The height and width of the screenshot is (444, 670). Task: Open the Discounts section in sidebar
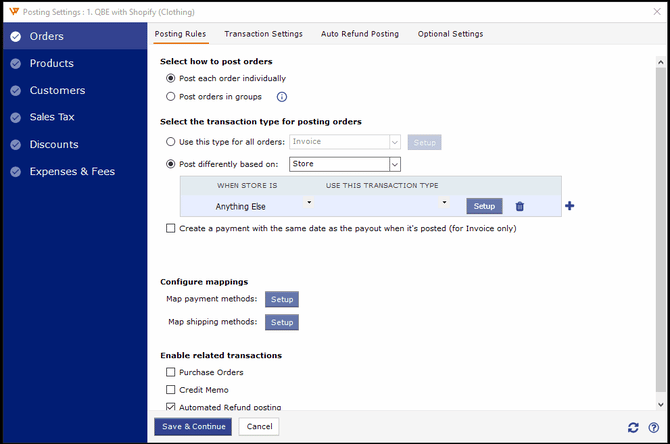tap(54, 145)
